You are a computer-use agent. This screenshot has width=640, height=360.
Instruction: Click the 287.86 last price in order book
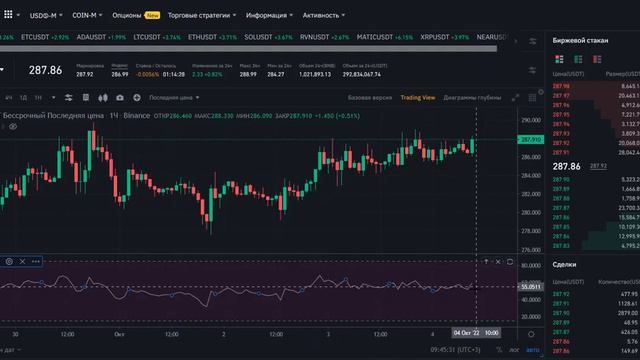566,166
